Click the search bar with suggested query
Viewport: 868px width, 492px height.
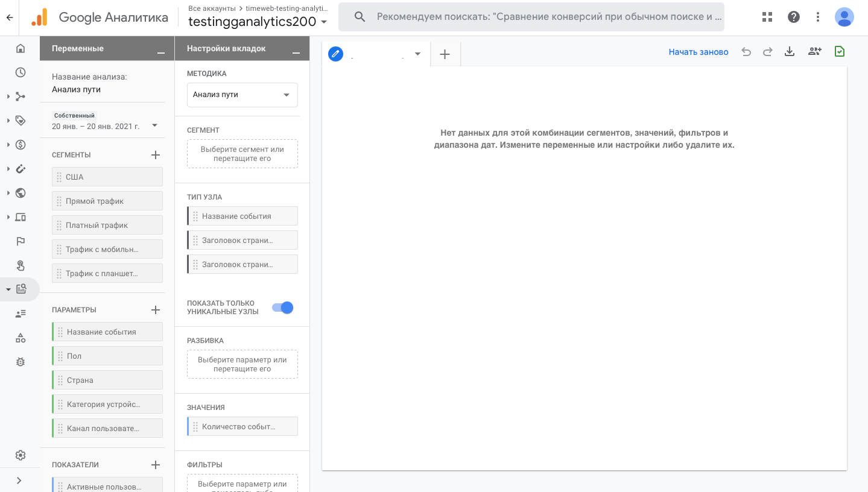[x=531, y=16]
